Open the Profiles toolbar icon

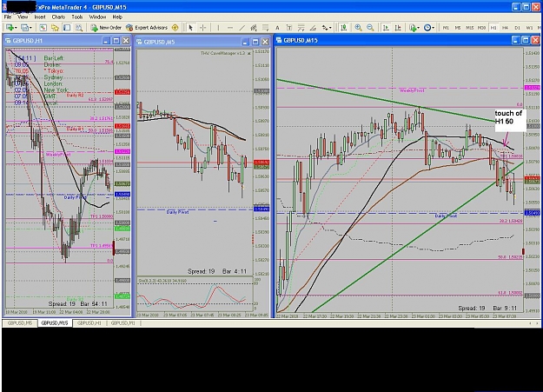[x=24, y=28]
